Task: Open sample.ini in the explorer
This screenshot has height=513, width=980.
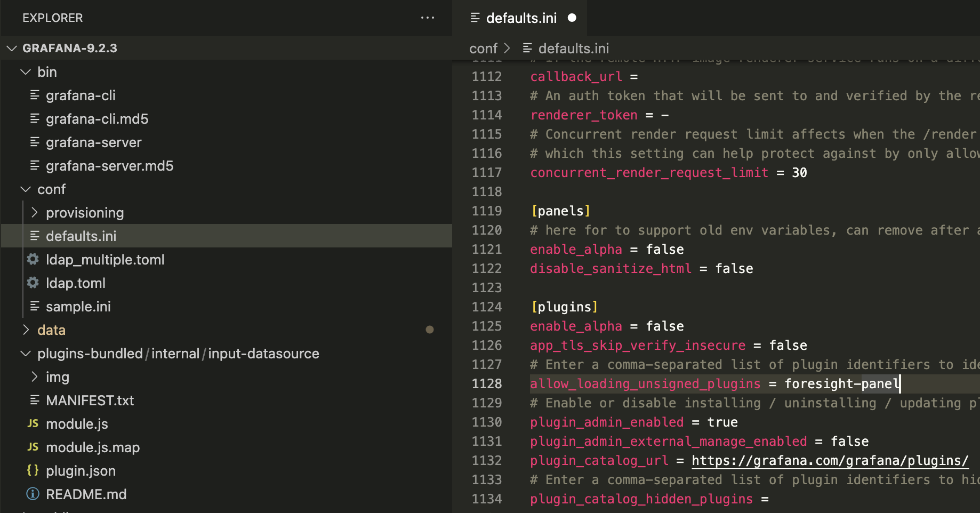Action: click(x=78, y=307)
